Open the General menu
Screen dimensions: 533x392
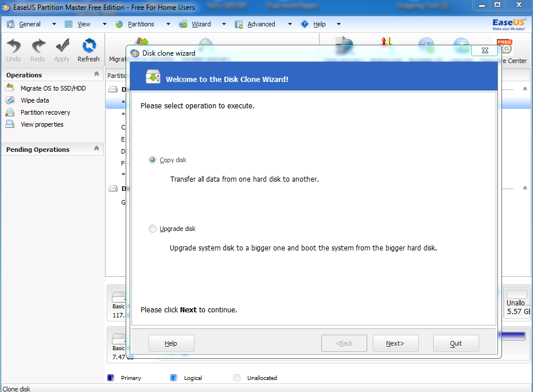(x=30, y=24)
